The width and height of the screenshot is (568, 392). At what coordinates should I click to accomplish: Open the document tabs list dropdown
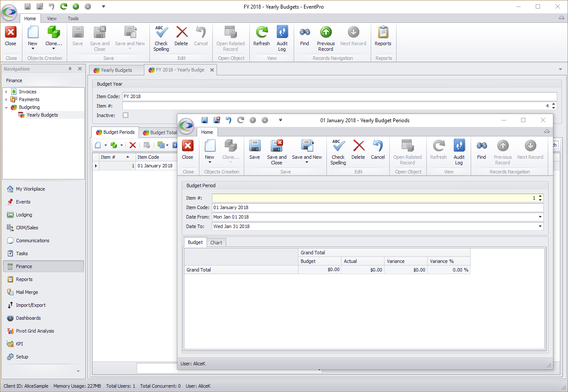[560, 69]
